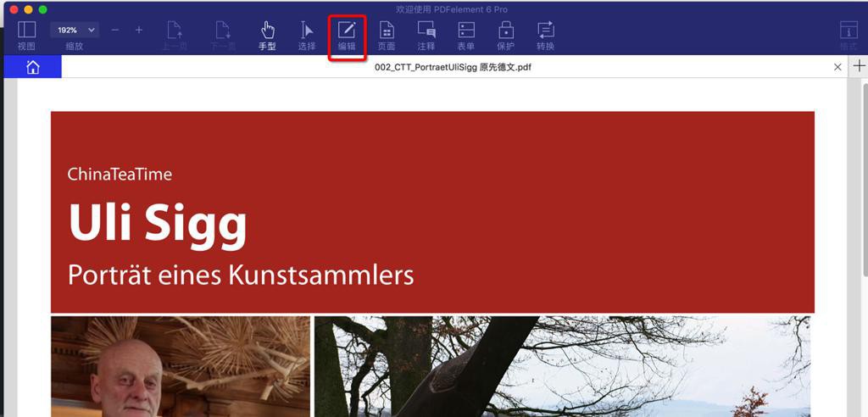The height and width of the screenshot is (417, 868).
Task: Click the 'Uli Sigg' heading text
Action: 157,225
